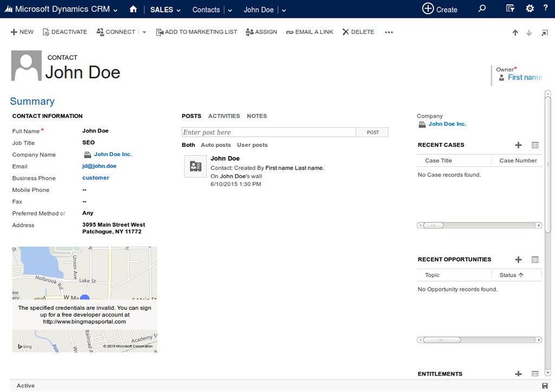Open Recent Cases associated grid view

click(535, 145)
